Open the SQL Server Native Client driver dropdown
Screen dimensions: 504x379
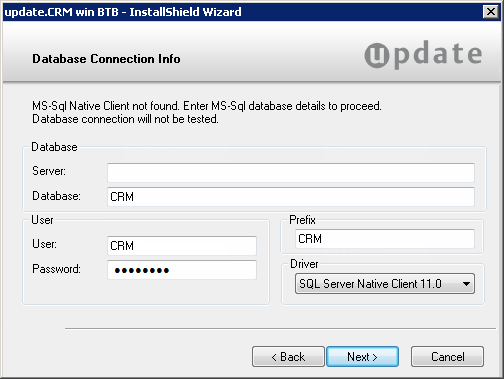[385, 284]
